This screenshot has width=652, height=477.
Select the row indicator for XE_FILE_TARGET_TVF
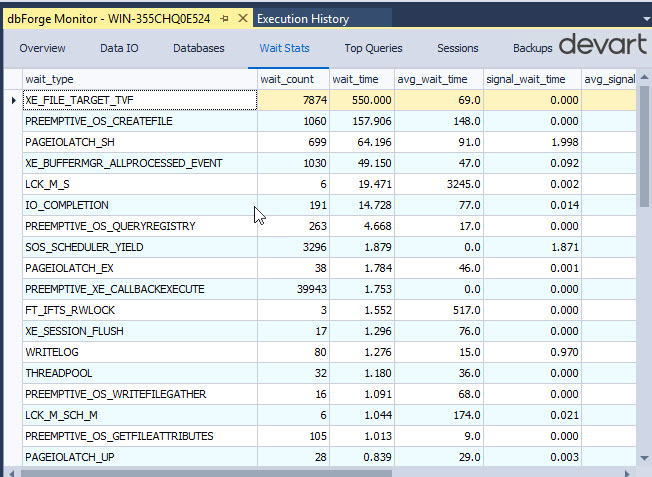pos(12,100)
